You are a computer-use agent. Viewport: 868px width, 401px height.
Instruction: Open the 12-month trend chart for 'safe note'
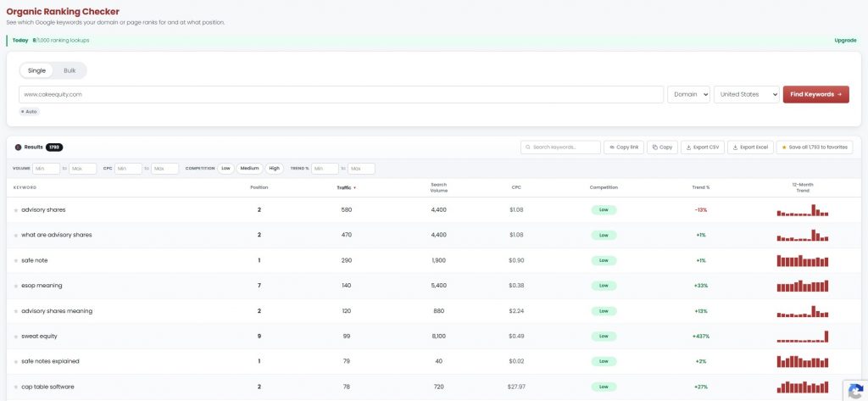803,260
